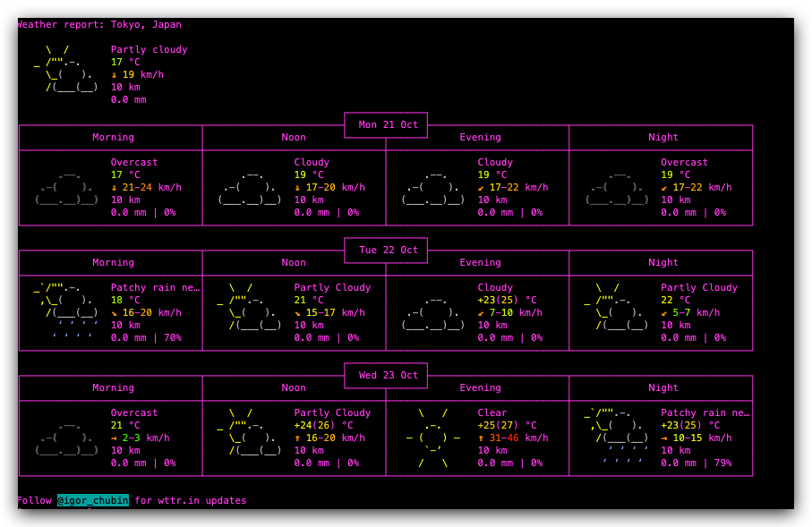812x527 pixels.
Task: Click the 'Night' header under Wed 23 Oct
Action: [x=662, y=387]
